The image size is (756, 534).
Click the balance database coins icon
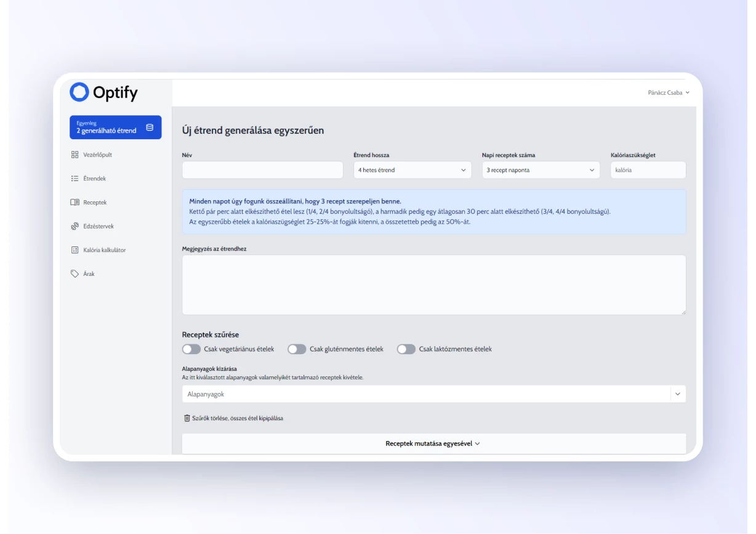click(150, 127)
